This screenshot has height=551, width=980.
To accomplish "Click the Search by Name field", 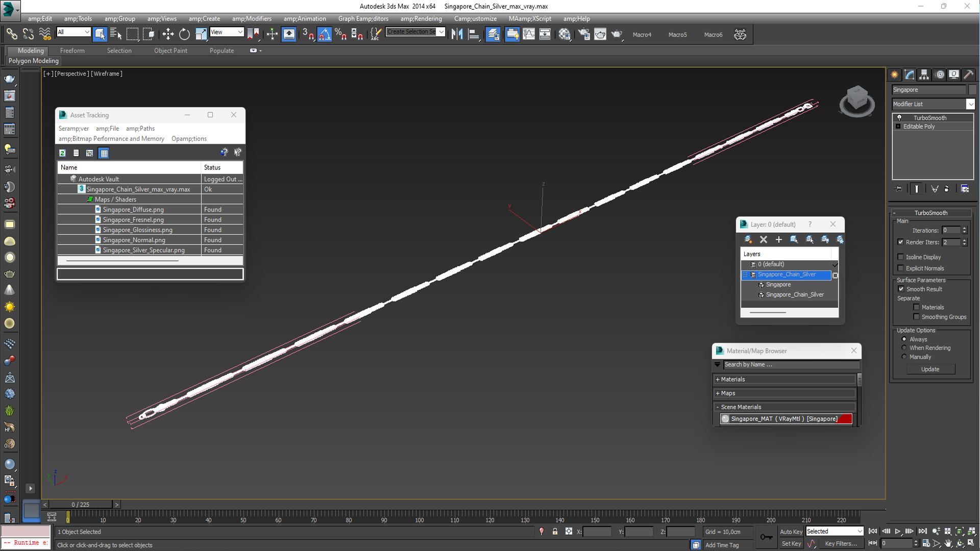I will [x=791, y=365].
